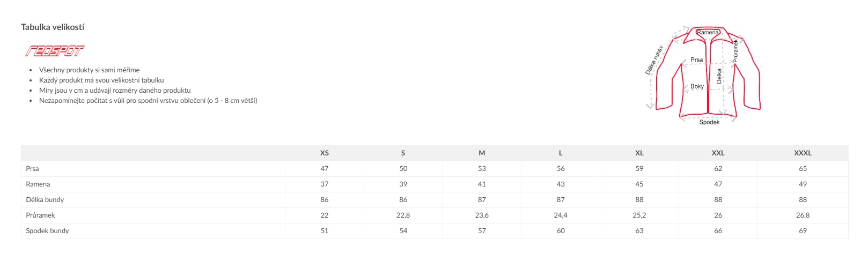Select the M column header
Viewport: 868px width, 261px height.
(x=482, y=153)
